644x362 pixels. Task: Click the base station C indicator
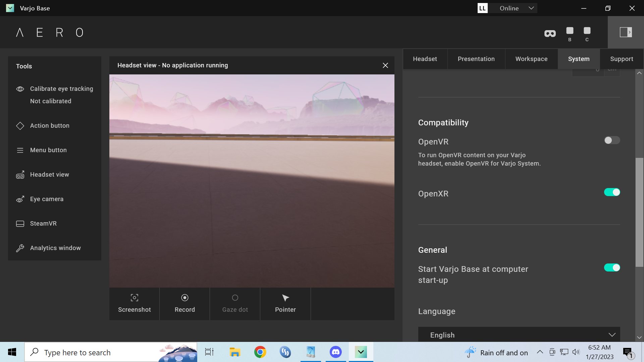pos(587,34)
